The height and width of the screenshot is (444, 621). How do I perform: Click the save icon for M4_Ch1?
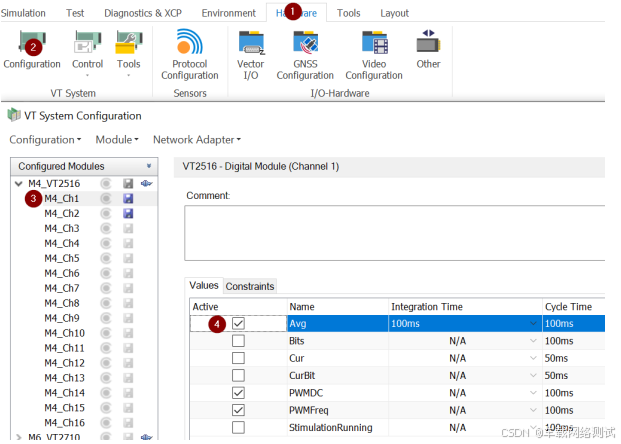click(x=128, y=198)
